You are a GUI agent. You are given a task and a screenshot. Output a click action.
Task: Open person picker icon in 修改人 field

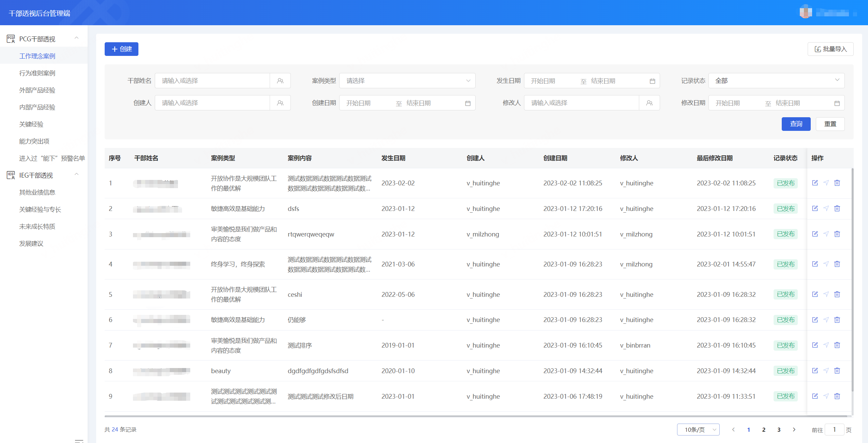pos(649,103)
